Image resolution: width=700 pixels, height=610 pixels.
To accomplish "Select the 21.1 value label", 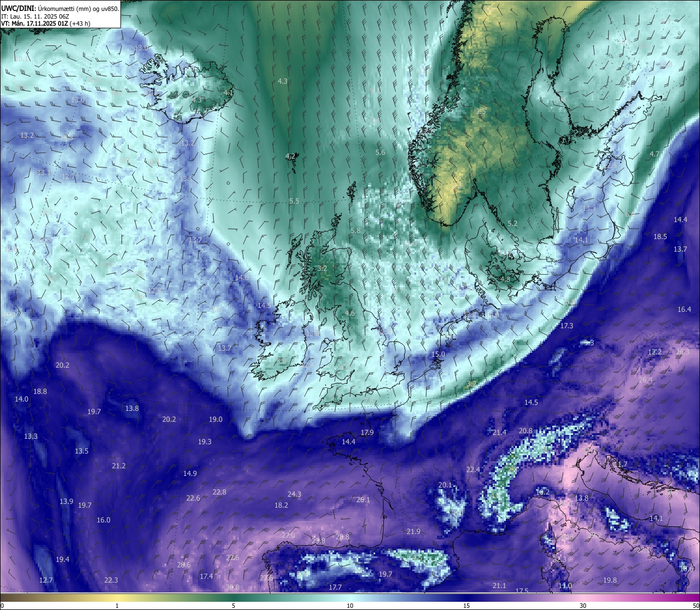I will tap(499, 585).
